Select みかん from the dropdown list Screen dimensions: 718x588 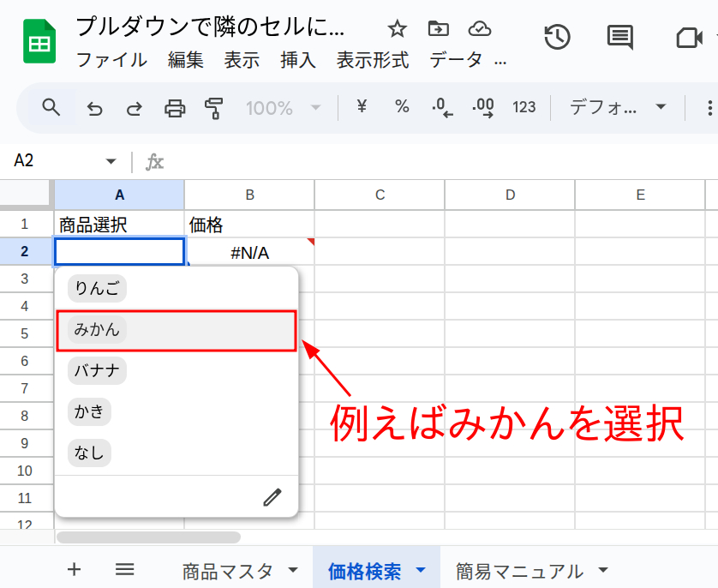tap(97, 329)
